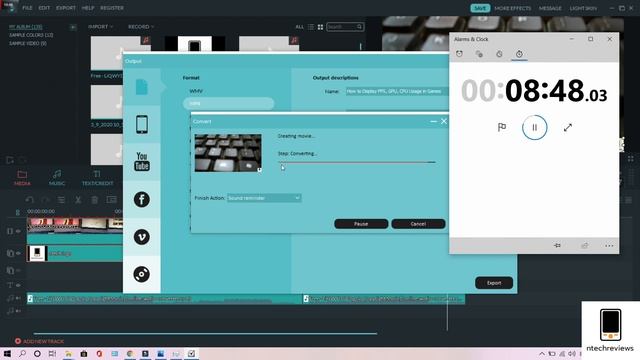Select the Format file icon in Output sidebar
This screenshot has height=360, width=640.
pyautogui.click(x=142, y=87)
